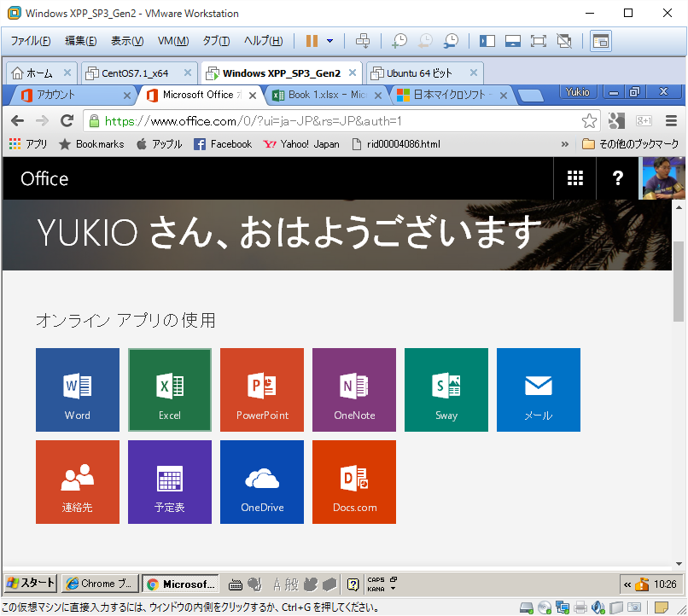
Task: Launch the Sway app tile
Action: [x=446, y=389]
